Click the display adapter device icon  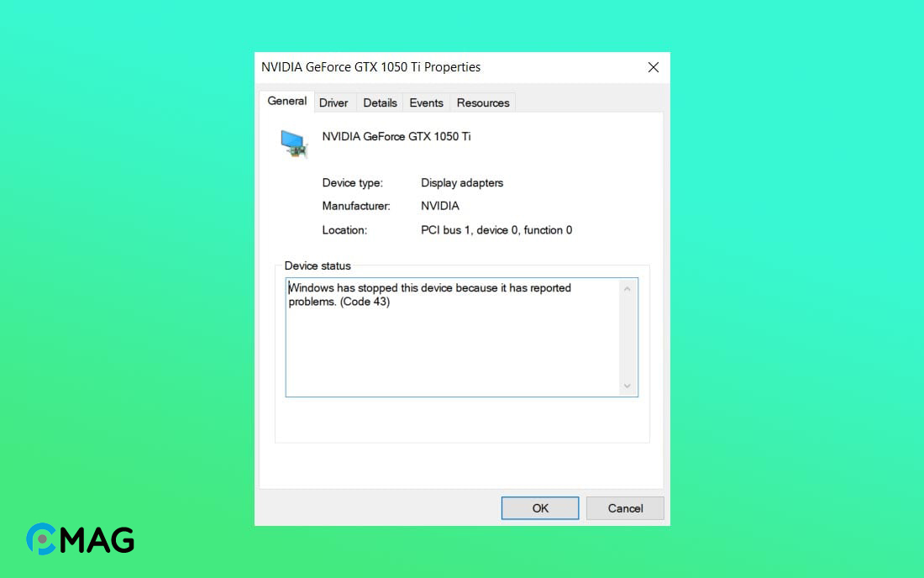point(293,144)
